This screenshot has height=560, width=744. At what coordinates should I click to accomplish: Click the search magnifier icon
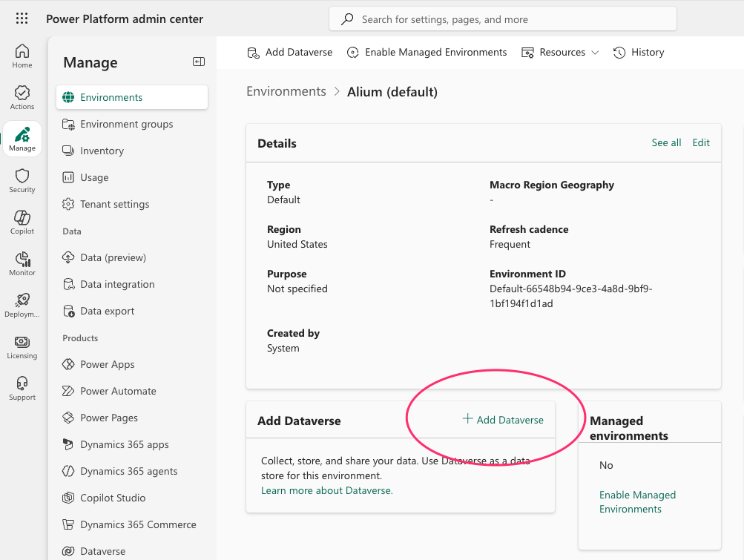(347, 19)
